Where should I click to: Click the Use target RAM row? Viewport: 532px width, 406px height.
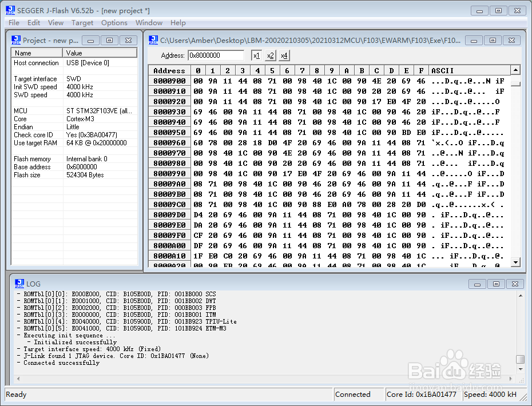(74, 143)
